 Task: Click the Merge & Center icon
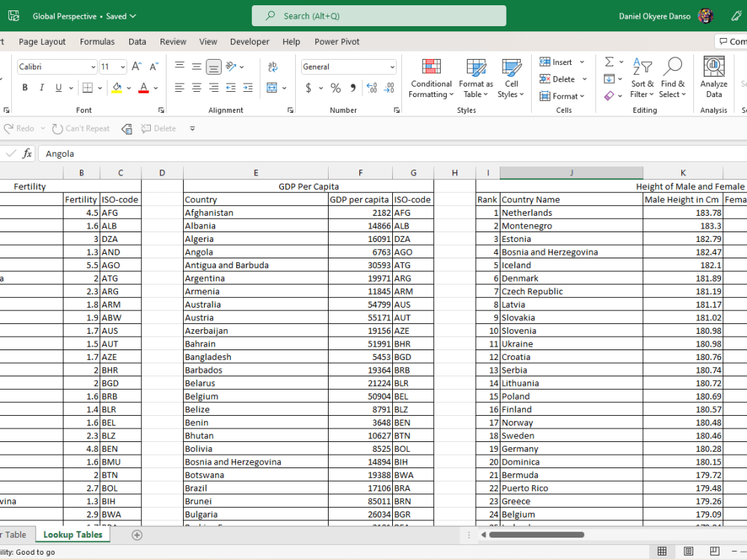pyautogui.click(x=270, y=87)
